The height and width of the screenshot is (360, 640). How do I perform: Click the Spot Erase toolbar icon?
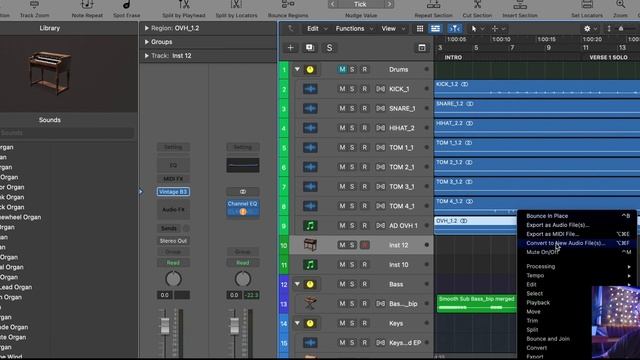coord(127,5)
